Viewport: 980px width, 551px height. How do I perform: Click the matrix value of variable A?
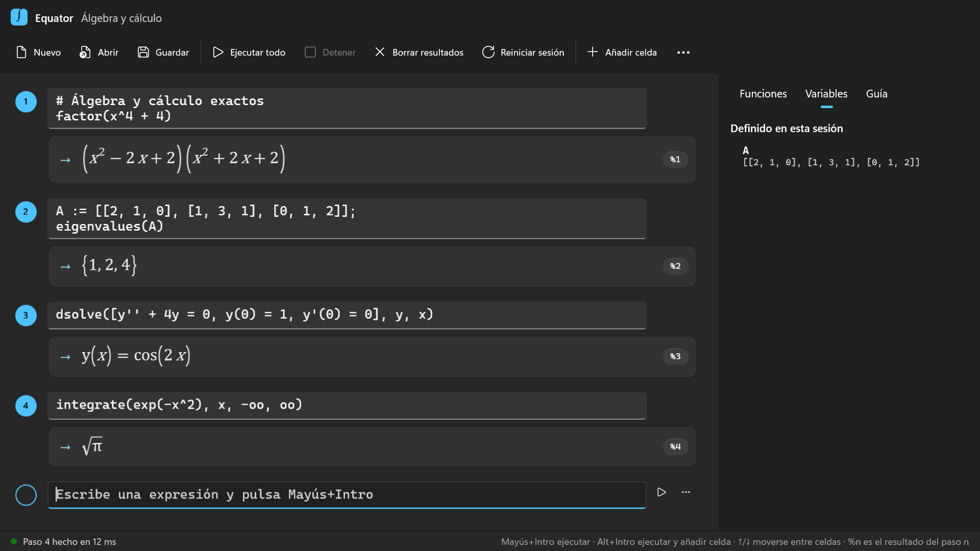[831, 163]
